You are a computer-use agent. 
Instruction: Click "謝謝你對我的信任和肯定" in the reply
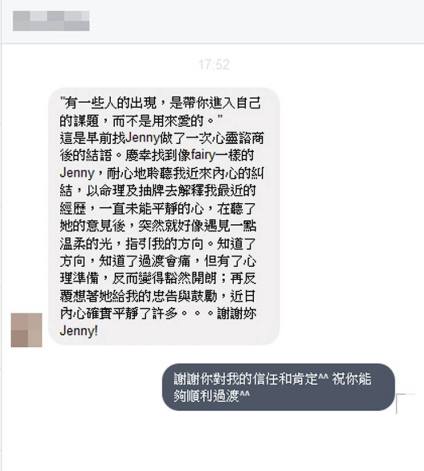[245, 379]
